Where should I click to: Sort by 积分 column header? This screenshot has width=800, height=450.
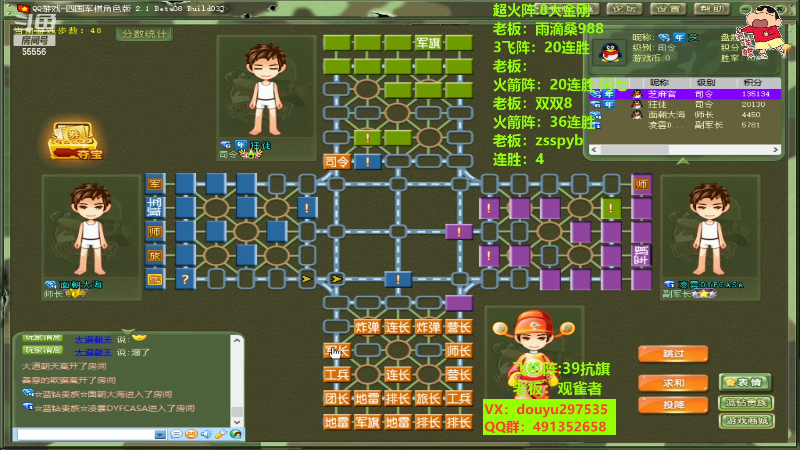(x=753, y=83)
